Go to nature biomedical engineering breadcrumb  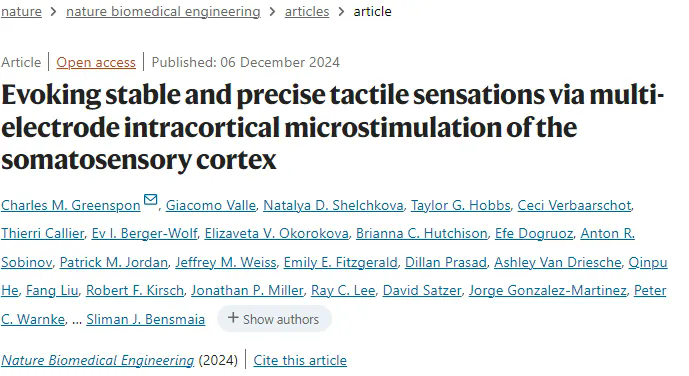[x=163, y=11]
